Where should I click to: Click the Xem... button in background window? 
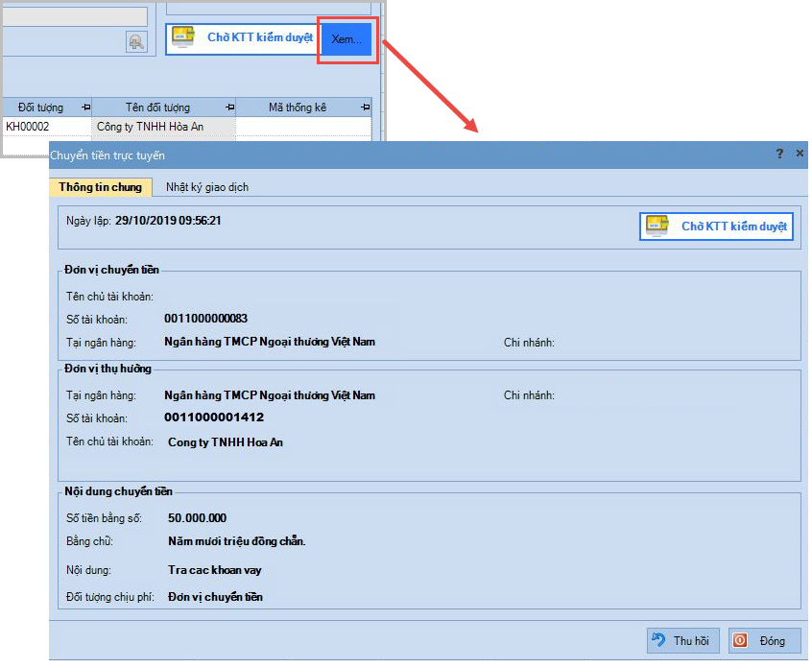(346, 39)
